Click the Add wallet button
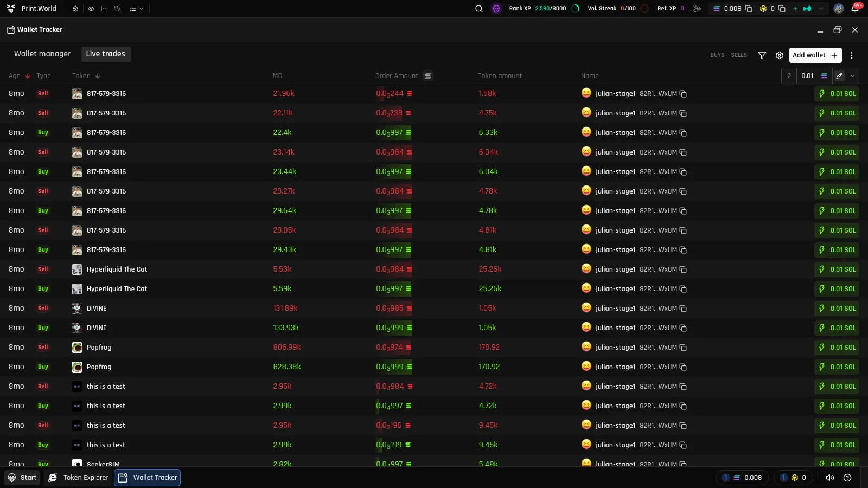868x488 pixels. tap(815, 55)
